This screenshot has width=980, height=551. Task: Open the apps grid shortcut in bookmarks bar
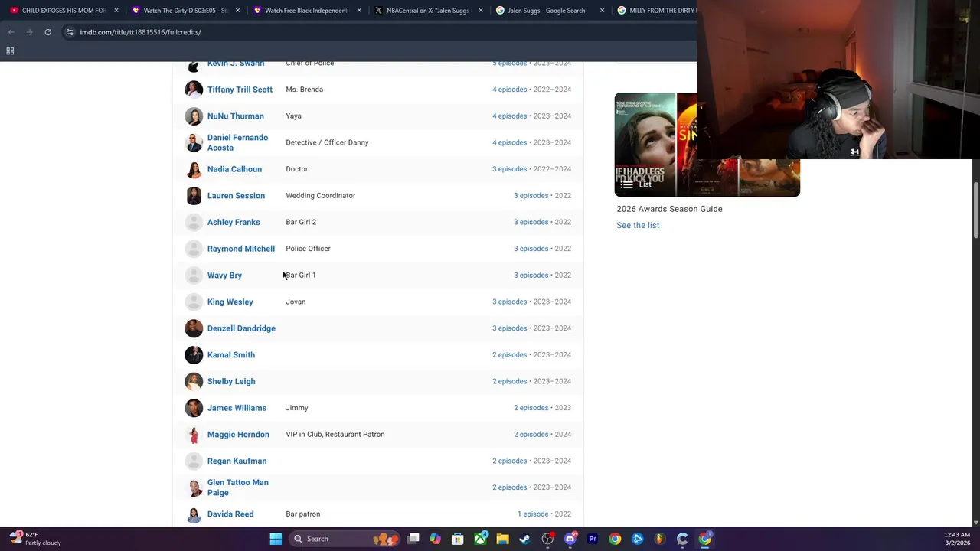pos(10,51)
